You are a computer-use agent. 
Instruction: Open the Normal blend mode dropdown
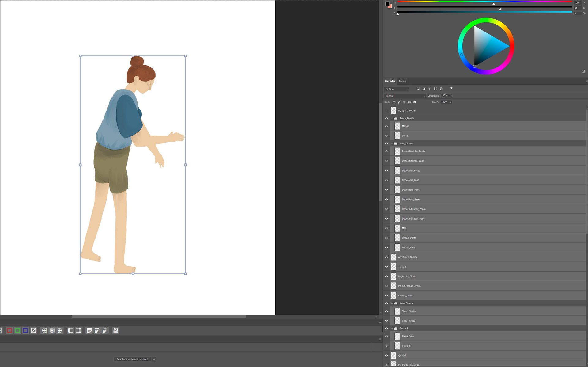[x=405, y=96]
